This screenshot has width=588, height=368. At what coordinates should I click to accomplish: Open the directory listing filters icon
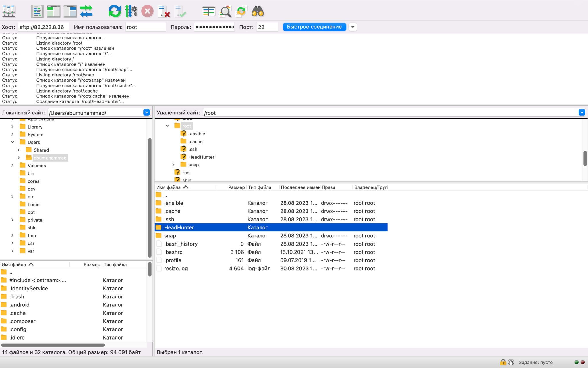click(209, 11)
